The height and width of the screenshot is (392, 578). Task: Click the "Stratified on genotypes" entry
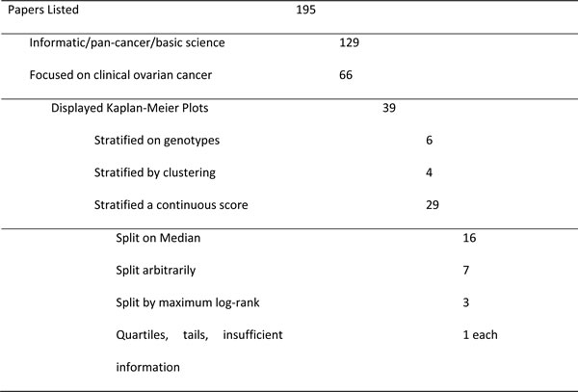click(x=157, y=141)
